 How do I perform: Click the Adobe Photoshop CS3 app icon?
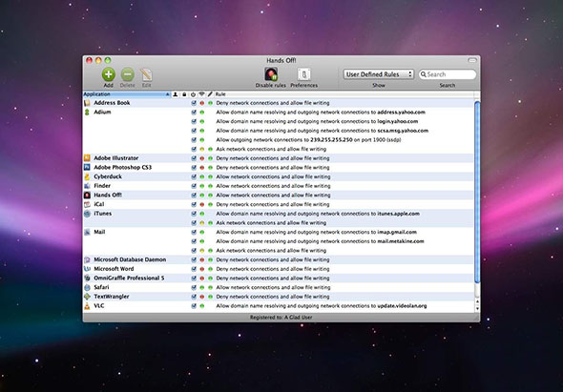pyautogui.click(x=87, y=167)
